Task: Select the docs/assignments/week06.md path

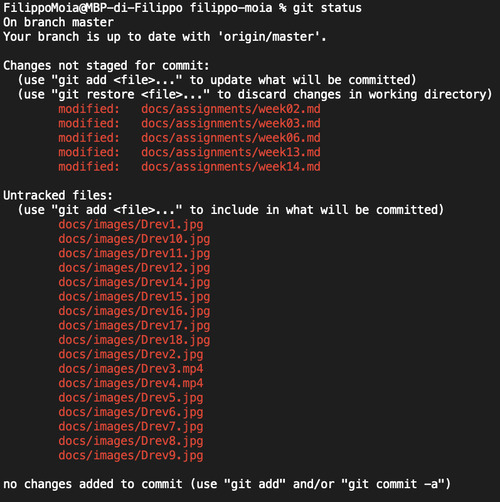Action: pyautogui.click(x=231, y=138)
